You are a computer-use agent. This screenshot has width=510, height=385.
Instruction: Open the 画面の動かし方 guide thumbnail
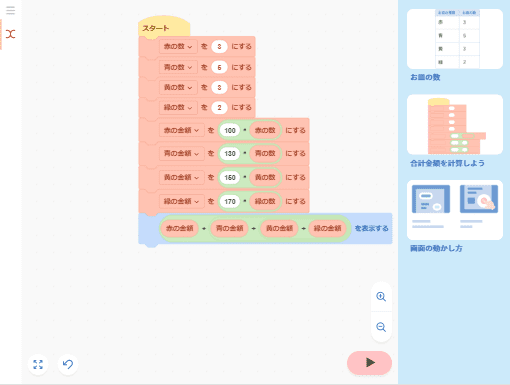(x=455, y=210)
